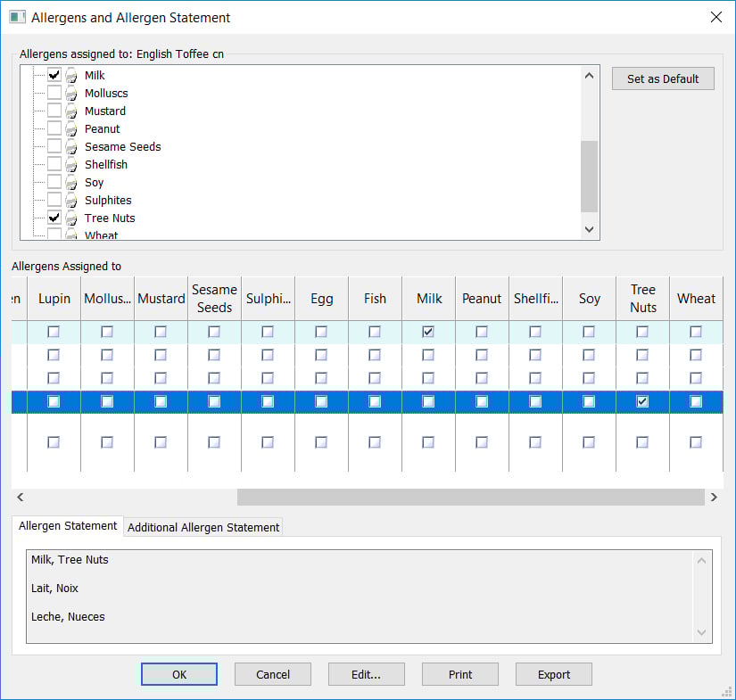Image resolution: width=736 pixels, height=700 pixels.
Task: Click the icon beside Sesame Seeds
Action: [71, 147]
